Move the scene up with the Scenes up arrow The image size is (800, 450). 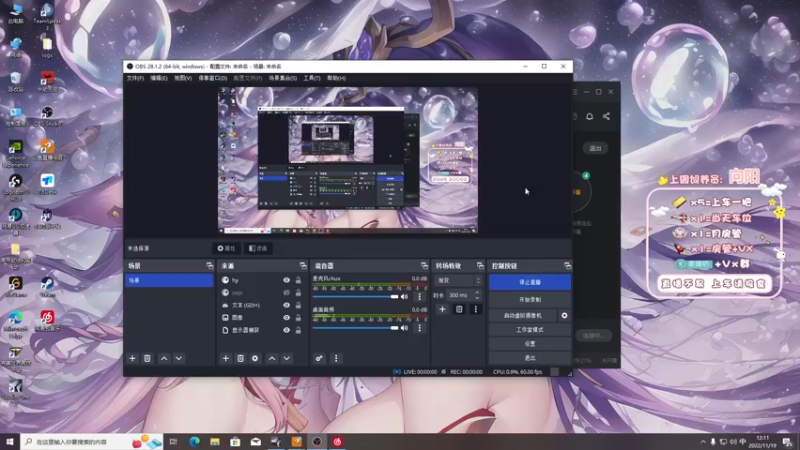pos(164,359)
